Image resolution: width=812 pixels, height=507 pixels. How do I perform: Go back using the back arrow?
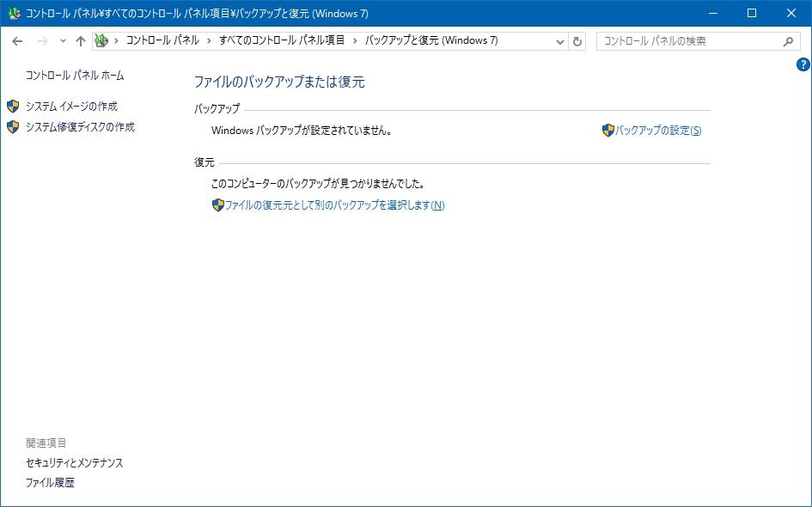(17, 41)
